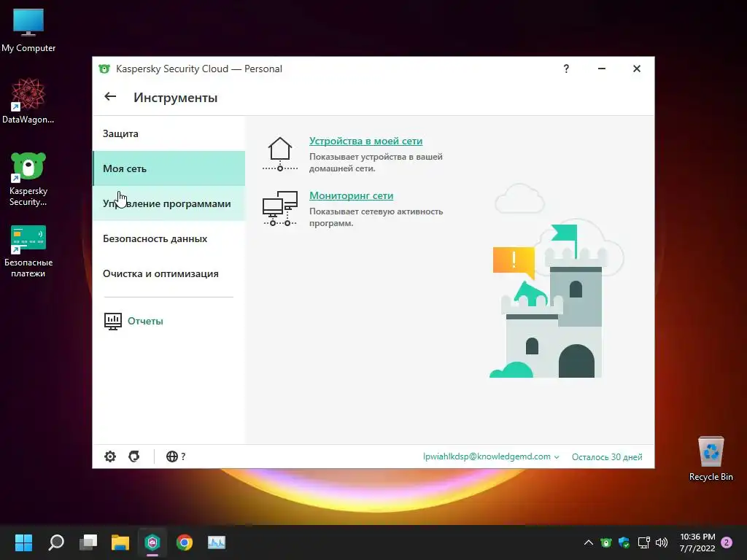Click Kaspersky bear icon in system tray

tap(605, 542)
